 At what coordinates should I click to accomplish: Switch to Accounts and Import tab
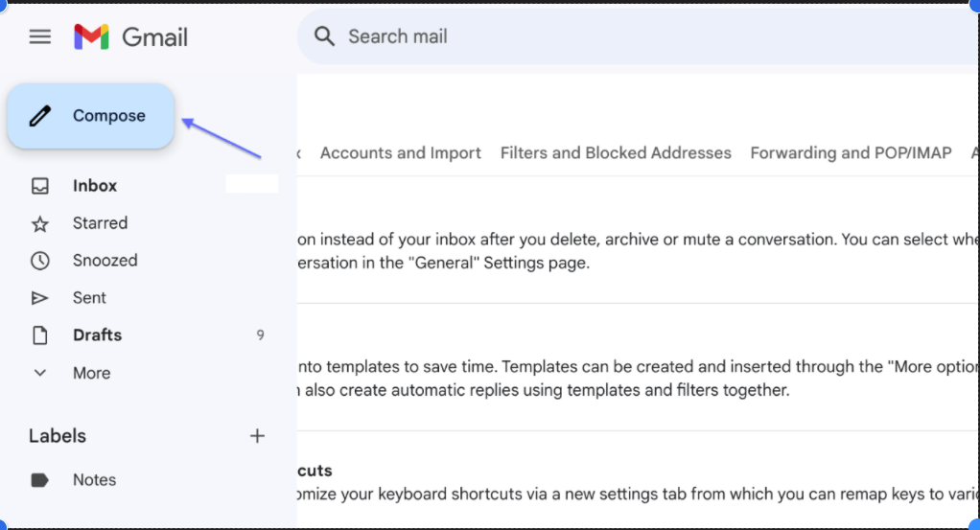pyautogui.click(x=401, y=153)
